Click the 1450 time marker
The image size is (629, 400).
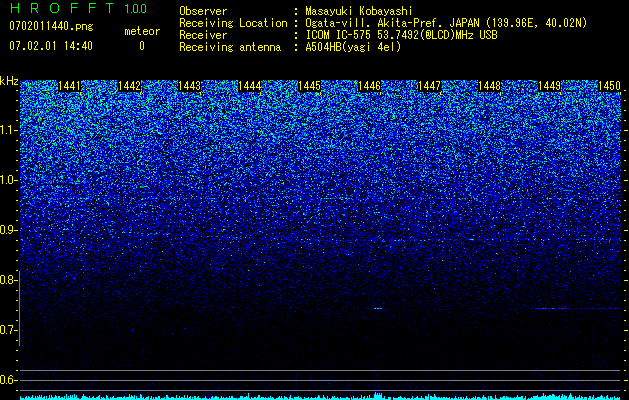coord(610,86)
